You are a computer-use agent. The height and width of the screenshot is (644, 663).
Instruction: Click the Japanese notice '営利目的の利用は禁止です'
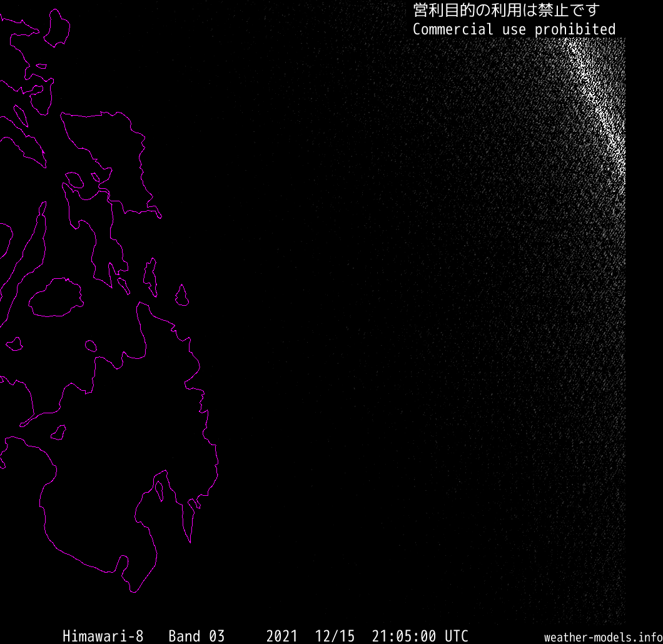[506, 10]
